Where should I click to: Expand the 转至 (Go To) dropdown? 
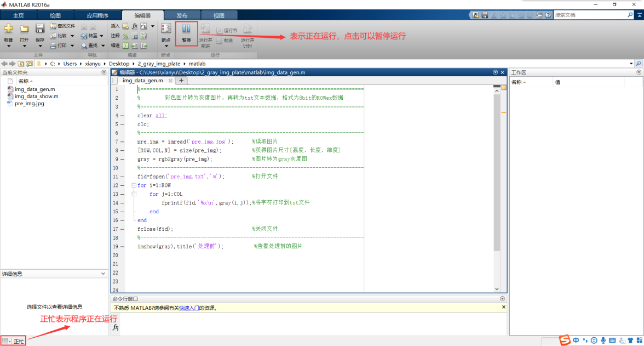pyautogui.click(x=101, y=36)
